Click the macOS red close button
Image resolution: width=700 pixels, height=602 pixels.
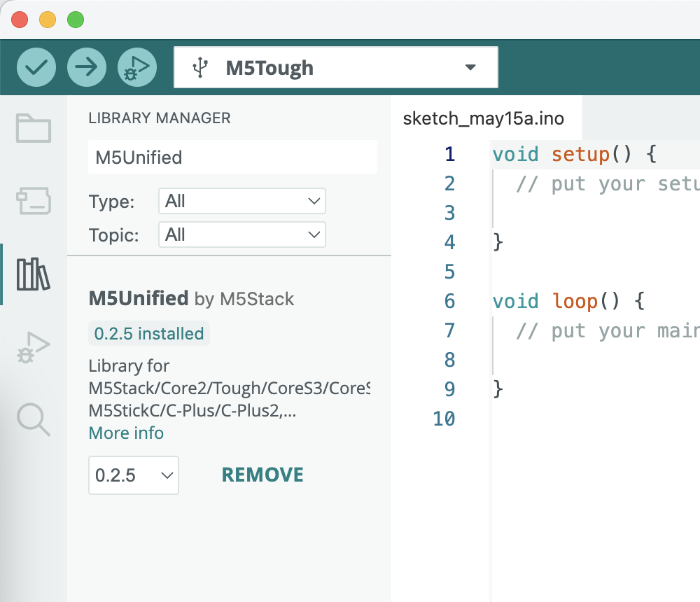pos(20,20)
